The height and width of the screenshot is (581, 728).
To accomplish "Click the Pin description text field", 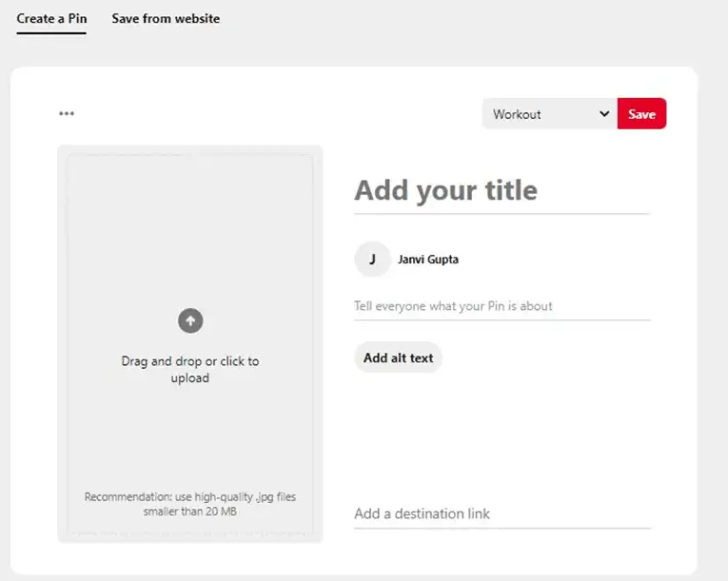I will tap(501, 306).
